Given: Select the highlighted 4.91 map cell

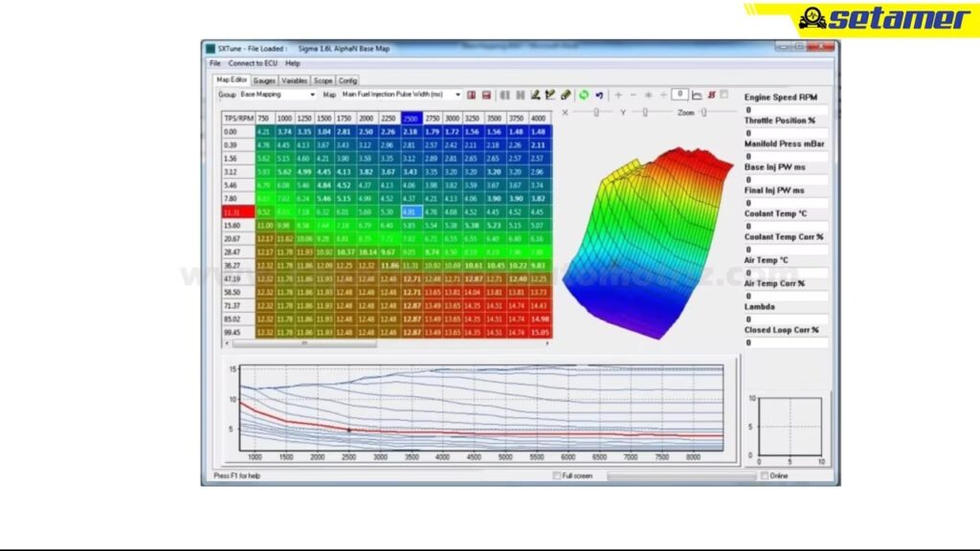Looking at the screenshot, I should (410, 211).
